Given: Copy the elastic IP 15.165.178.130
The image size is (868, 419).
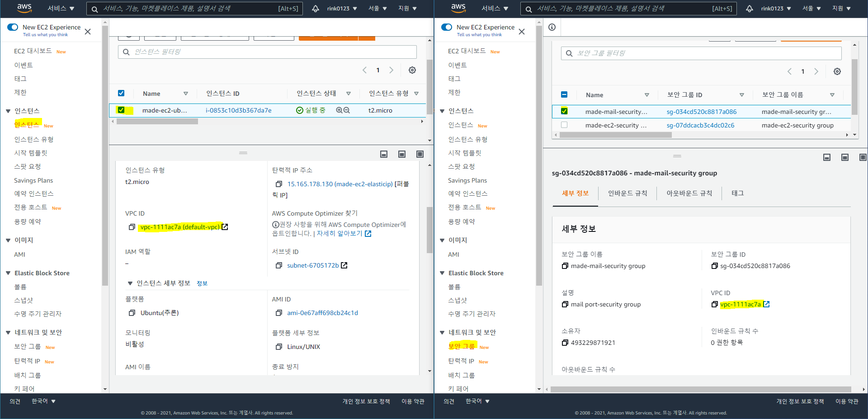Looking at the screenshot, I should pyautogui.click(x=279, y=184).
